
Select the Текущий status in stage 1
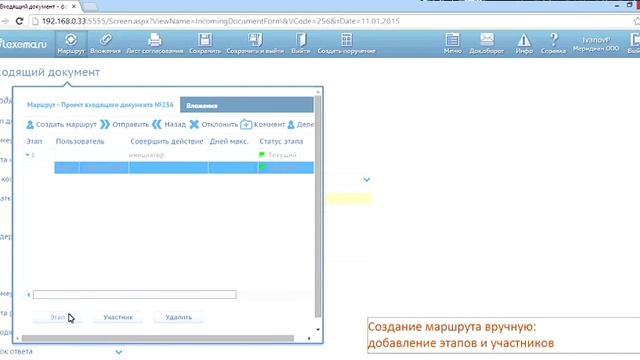pyautogui.click(x=282, y=155)
